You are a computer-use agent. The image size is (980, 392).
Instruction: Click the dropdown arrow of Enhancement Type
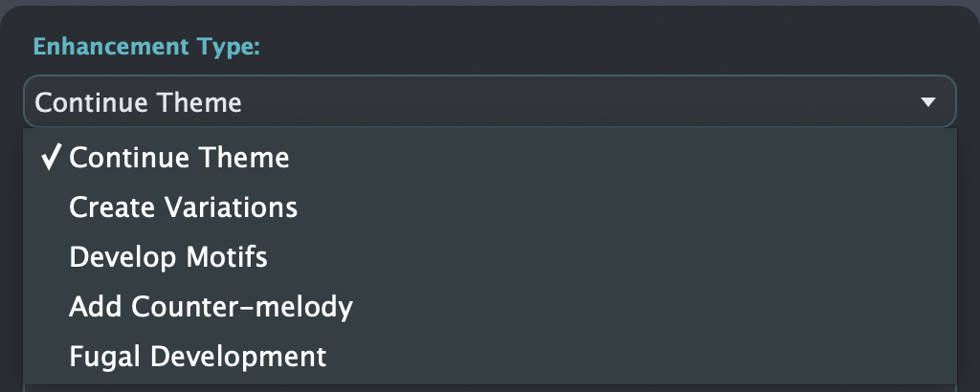928,101
